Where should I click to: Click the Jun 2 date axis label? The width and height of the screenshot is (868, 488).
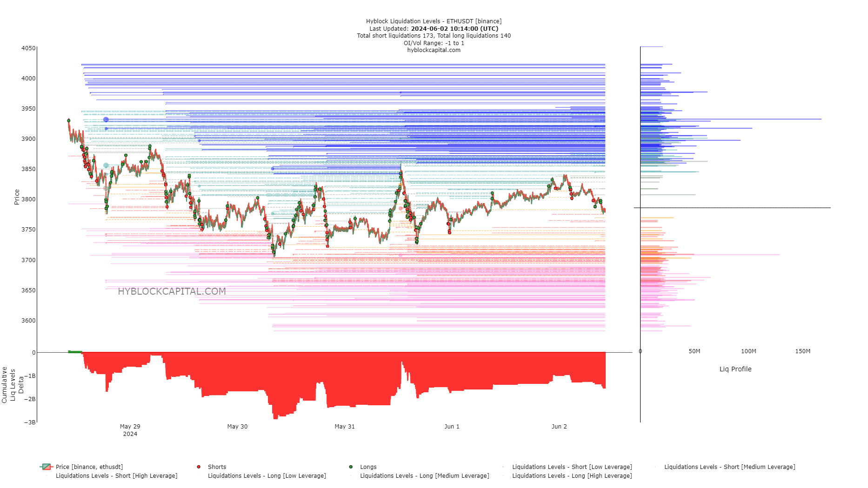pos(559,427)
